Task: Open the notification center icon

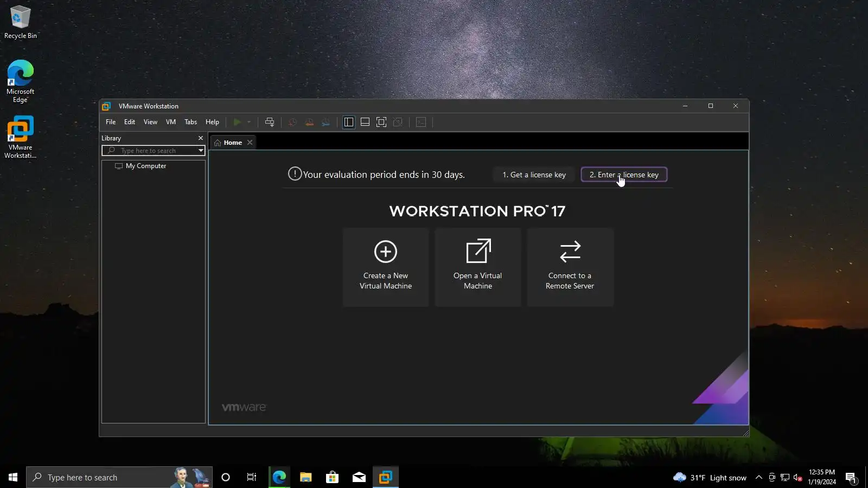Action: 851,477
